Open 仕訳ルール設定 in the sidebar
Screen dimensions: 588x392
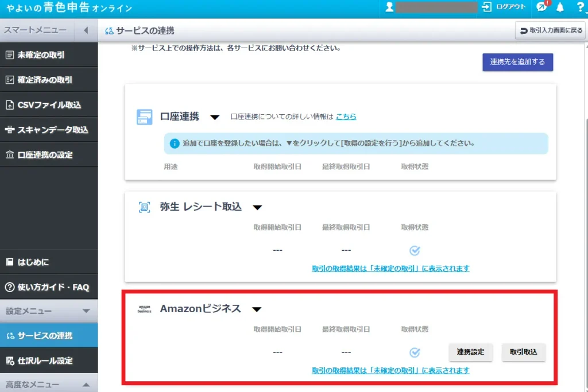pos(49,360)
